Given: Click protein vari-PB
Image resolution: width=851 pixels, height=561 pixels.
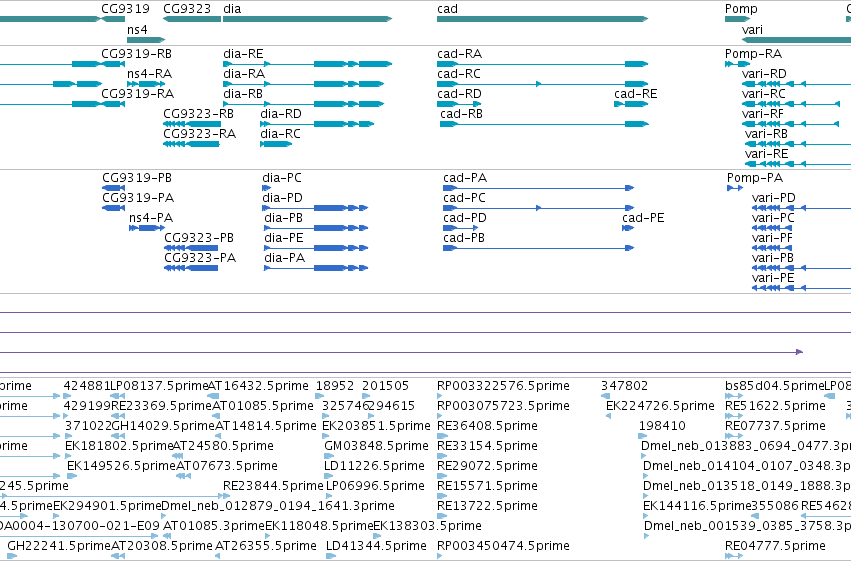Looking at the screenshot, I should (773, 258).
